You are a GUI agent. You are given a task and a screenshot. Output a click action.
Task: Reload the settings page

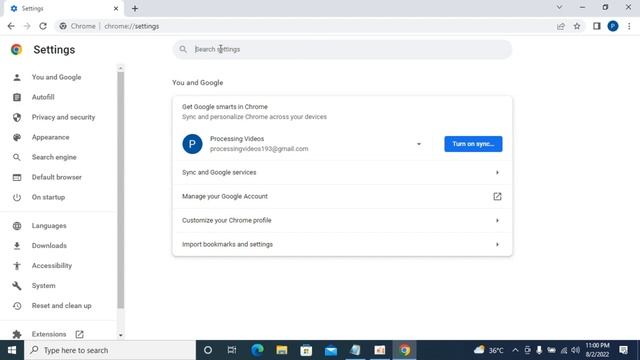coord(43,26)
